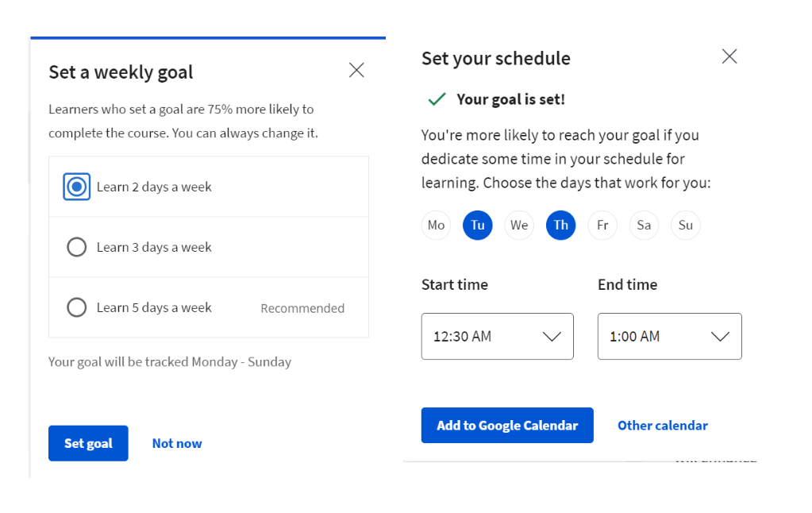Select Saturday day chip
The width and height of the screenshot is (812, 513).
(644, 226)
